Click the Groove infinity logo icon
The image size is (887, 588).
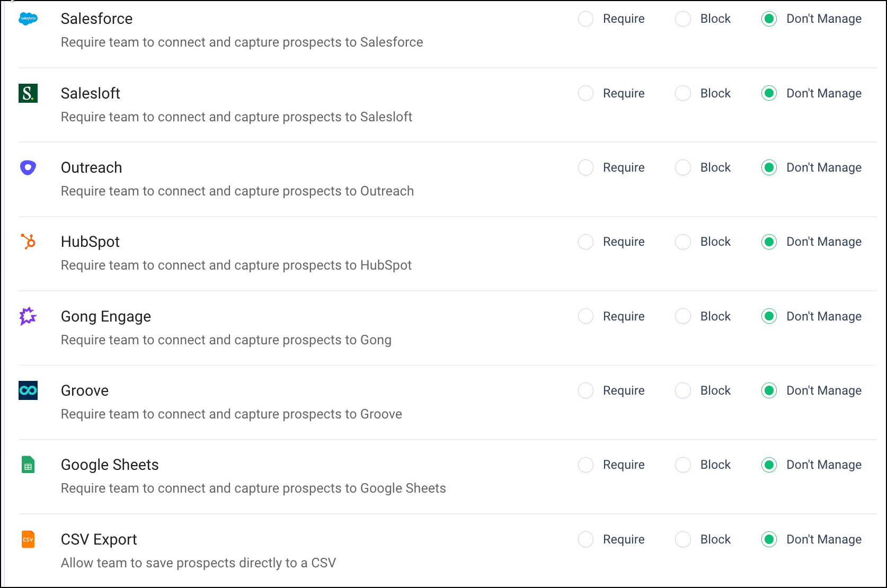[28, 390]
